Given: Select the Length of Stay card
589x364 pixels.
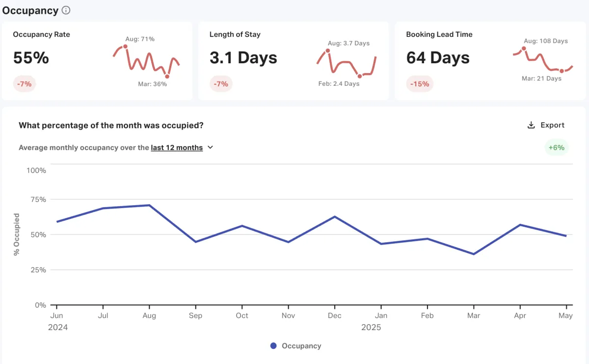Looking at the screenshot, I should 293,61.
